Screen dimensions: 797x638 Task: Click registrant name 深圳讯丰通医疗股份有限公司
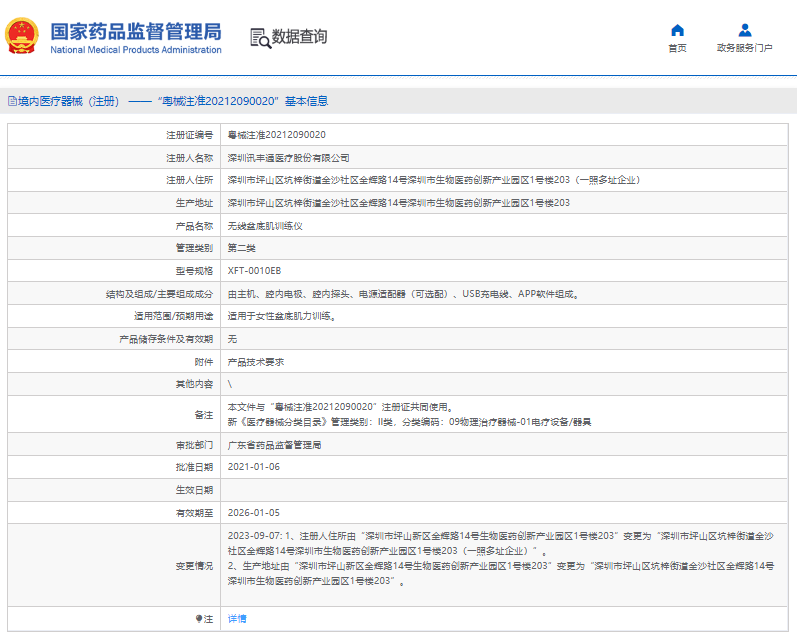pos(289,158)
